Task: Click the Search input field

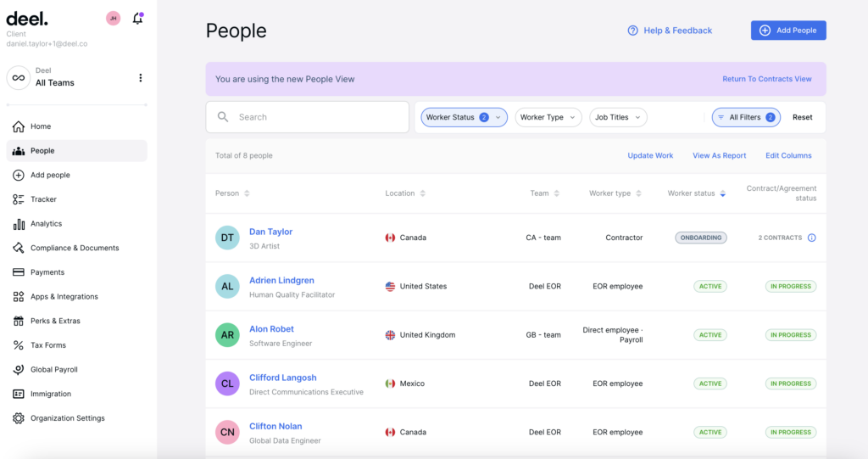Action: pyautogui.click(x=307, y=117)
